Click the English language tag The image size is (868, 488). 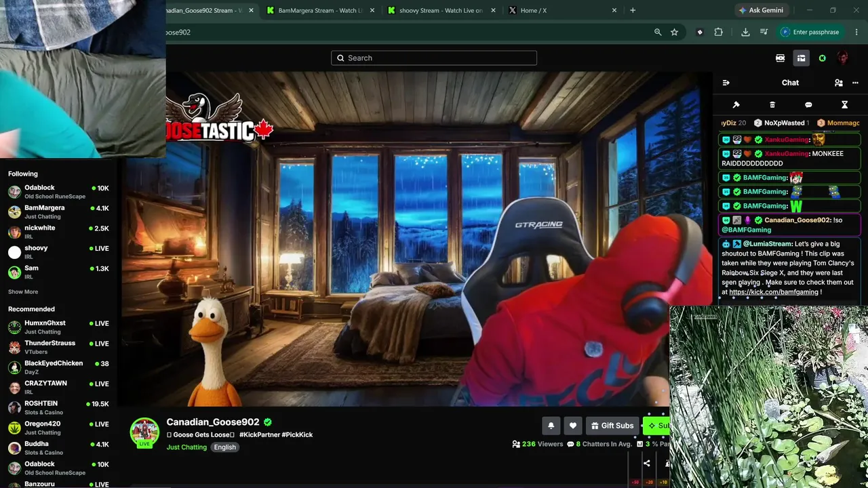pyautogui.click(x=225, y=447)
